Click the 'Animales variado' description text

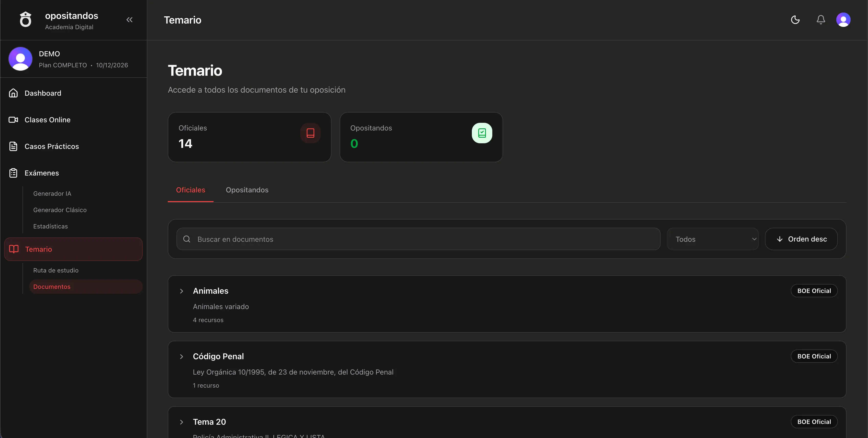click(x=221, y=306)
